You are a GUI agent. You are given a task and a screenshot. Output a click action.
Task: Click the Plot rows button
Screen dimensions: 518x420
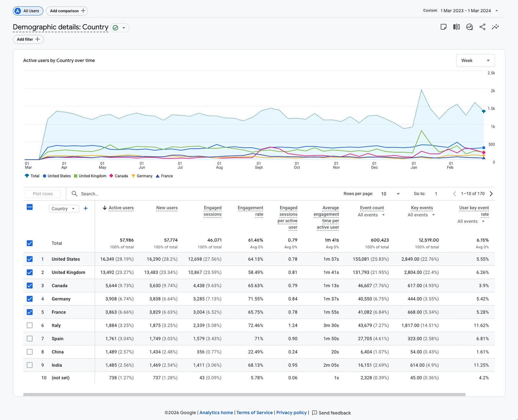43,193
